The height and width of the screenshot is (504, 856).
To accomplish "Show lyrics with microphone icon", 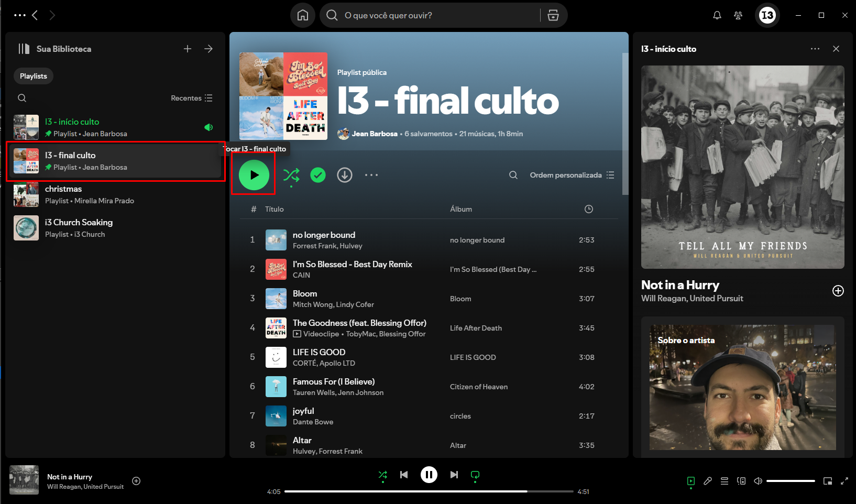I will pos(708,481).
